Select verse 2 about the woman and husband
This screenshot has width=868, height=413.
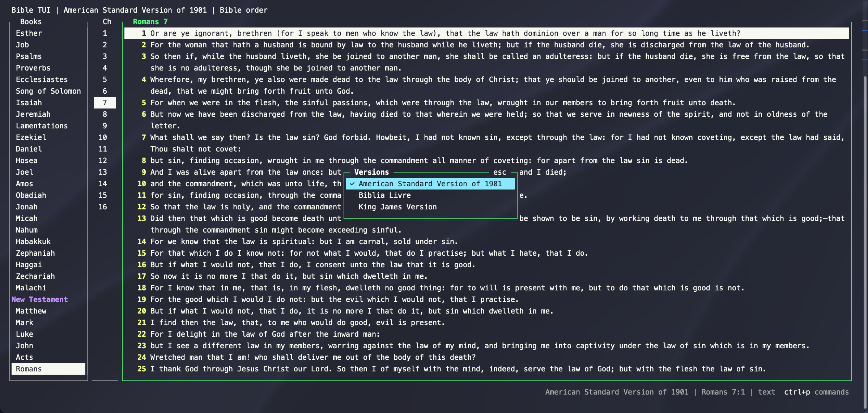[x=487, y=45]
